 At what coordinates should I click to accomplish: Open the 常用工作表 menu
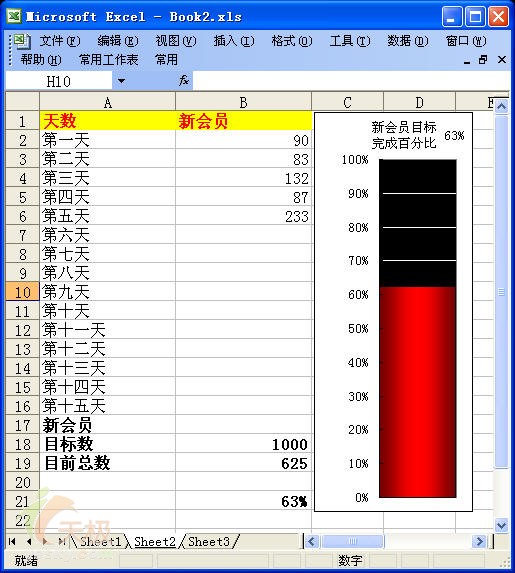point(109,60)
